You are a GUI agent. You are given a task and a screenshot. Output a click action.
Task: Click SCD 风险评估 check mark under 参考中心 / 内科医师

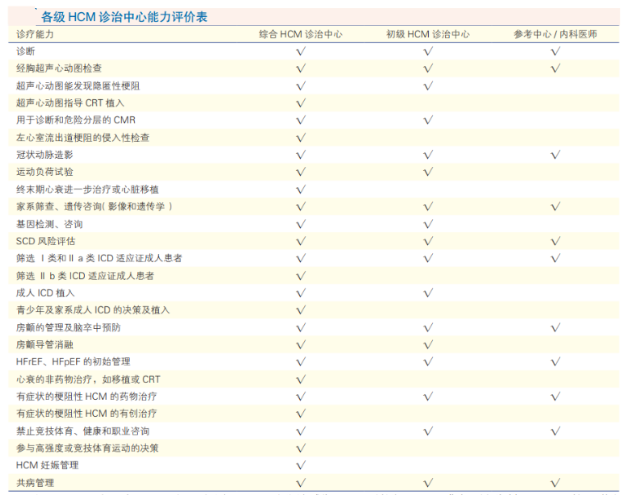point(556,241)
